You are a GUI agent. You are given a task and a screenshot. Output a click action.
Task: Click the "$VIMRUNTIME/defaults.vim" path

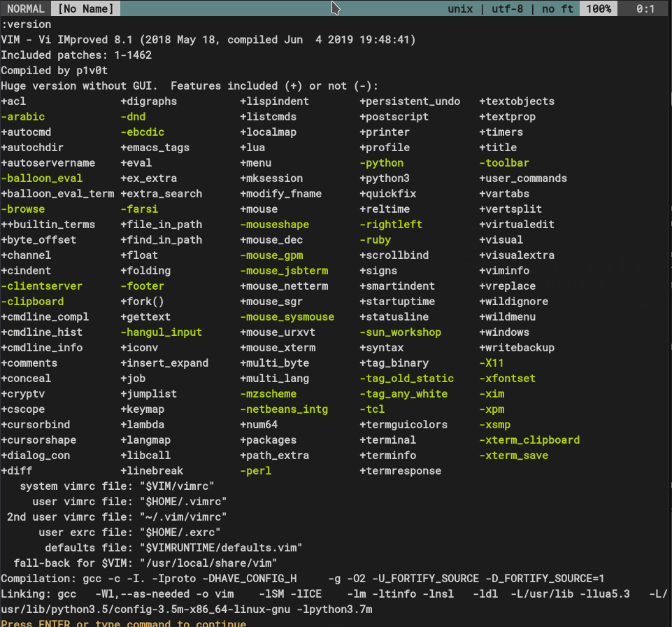pos(221,548)
